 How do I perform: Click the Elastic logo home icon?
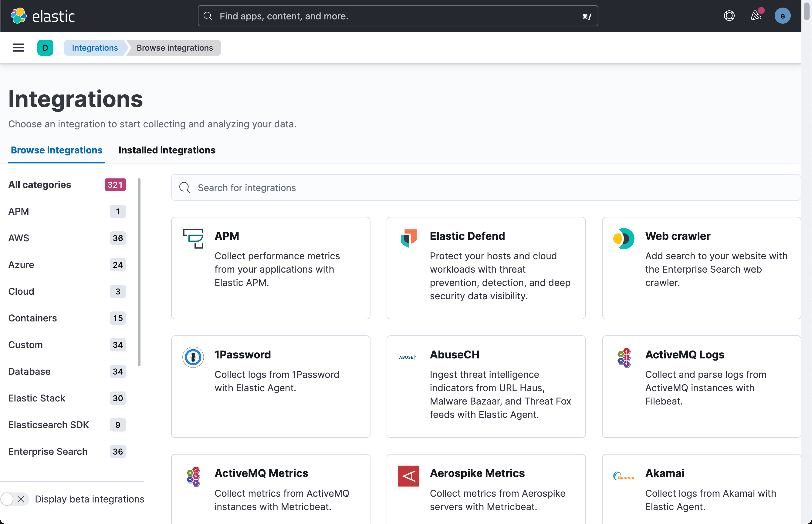(19, 16)
